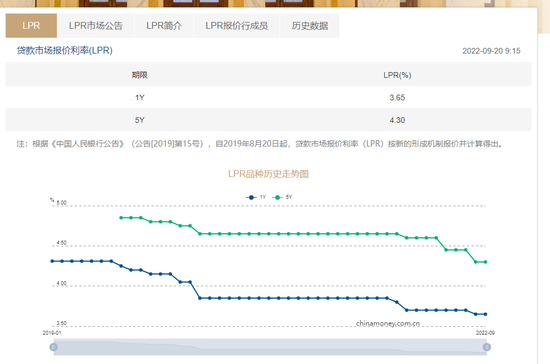The image size is (550, 364).
Task: Click the chart zoom range bar
Action: (x=270, y=347)
